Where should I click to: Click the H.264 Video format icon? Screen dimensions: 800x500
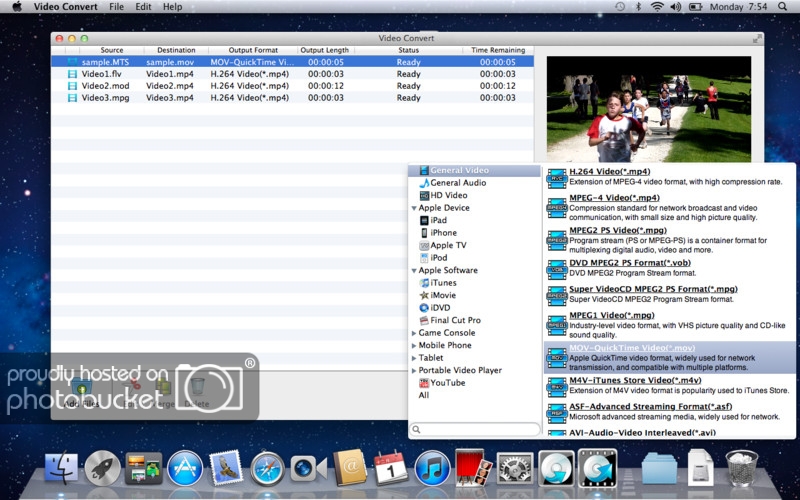coord(557,178)
